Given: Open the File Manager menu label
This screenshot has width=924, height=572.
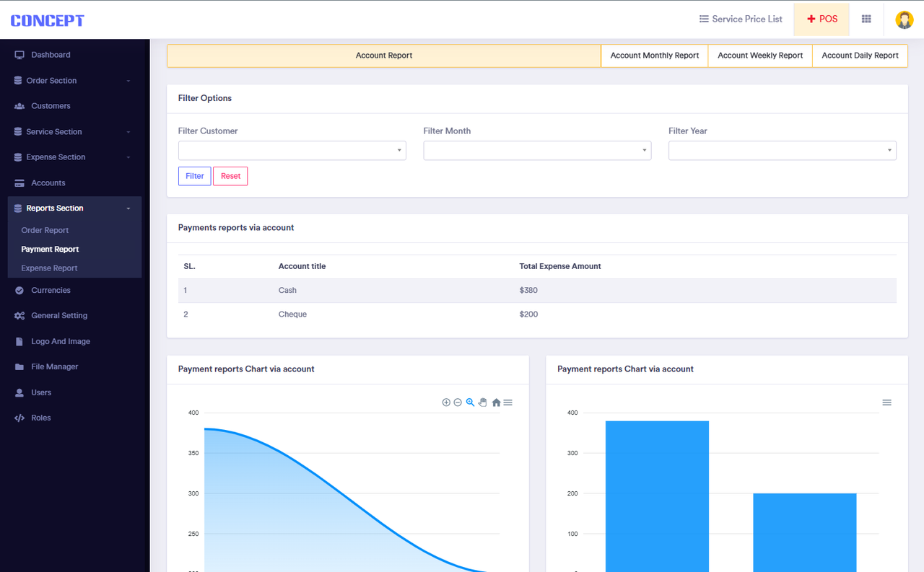Looking at the screenshot, I should click(55, 367).
